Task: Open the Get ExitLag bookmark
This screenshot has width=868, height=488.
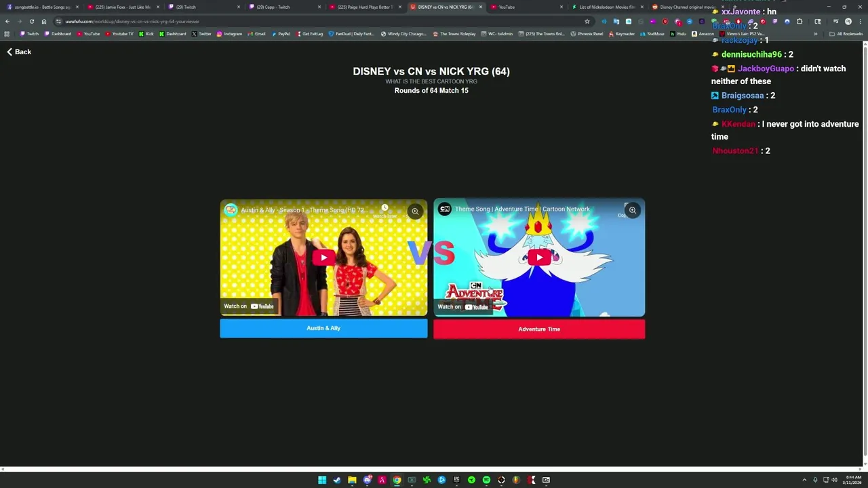Action: (309, 34)
